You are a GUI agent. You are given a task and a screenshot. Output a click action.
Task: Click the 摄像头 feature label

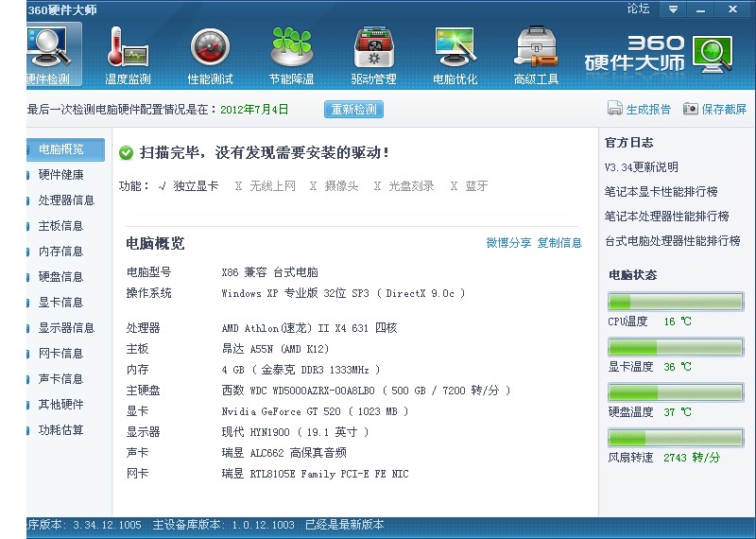point(341,186)
